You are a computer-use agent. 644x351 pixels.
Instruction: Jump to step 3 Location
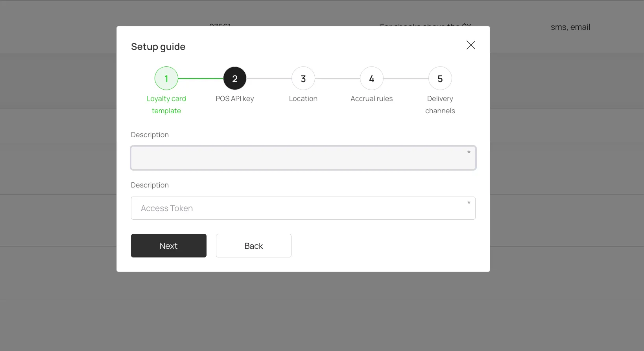point(303,79)
